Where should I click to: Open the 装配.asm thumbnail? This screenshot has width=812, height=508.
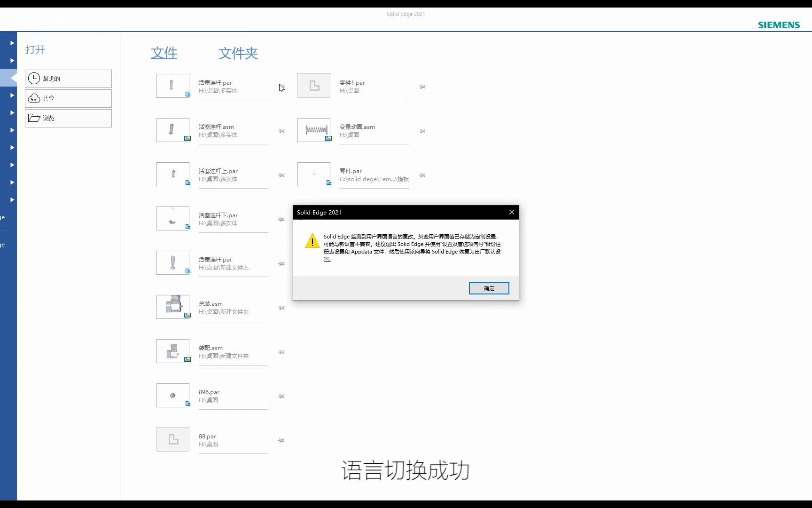click(173, 351)
